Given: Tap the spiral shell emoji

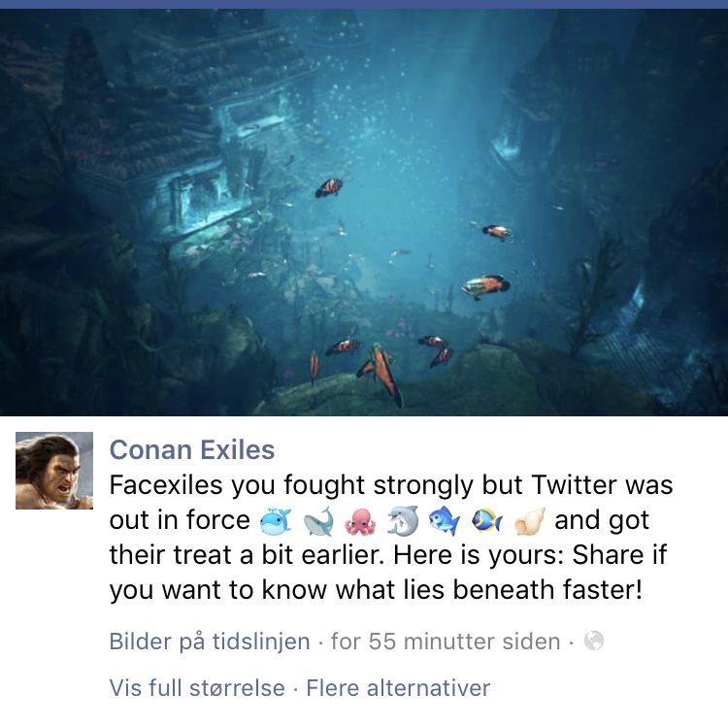Looking at the screenshot, I should point(530,522).
